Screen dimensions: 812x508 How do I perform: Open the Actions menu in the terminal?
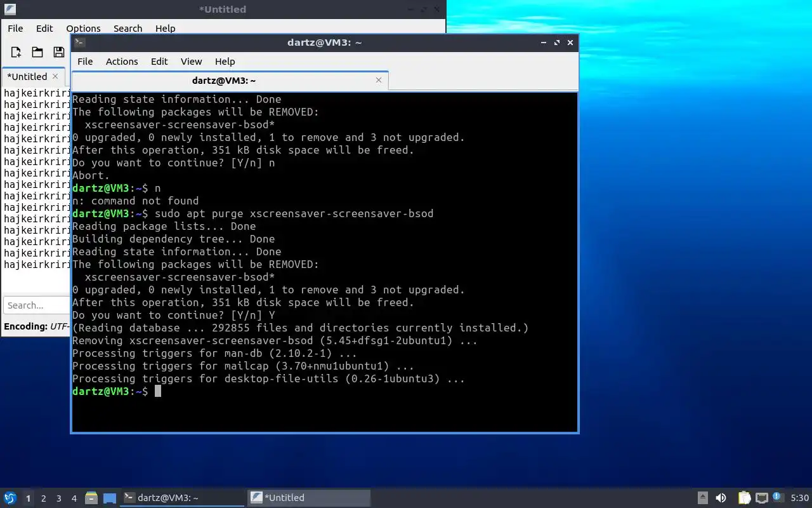pyautogui.click(x=122, y=62)
